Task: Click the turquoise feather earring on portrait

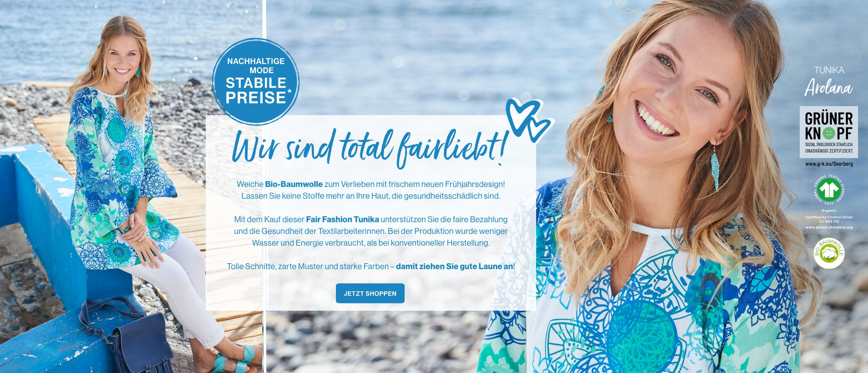Action: 715,170
